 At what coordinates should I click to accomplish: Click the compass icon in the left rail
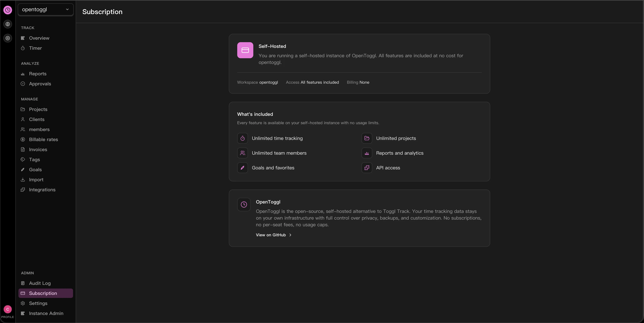[x=8, y=24]
